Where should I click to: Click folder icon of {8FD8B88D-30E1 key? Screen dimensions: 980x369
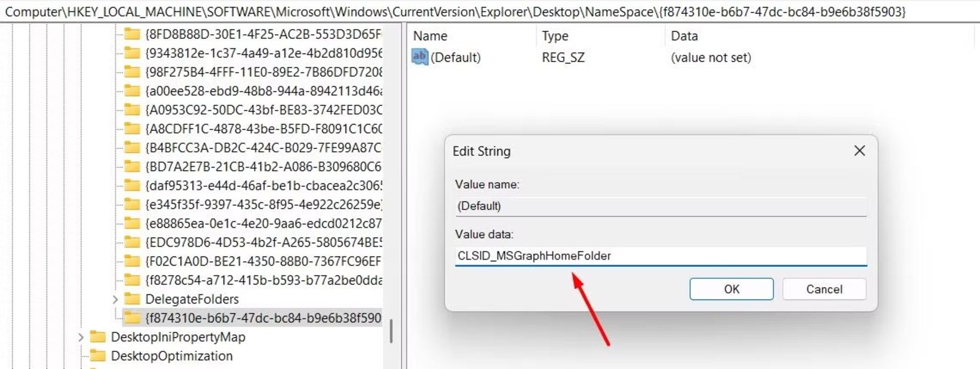point(132,34)
